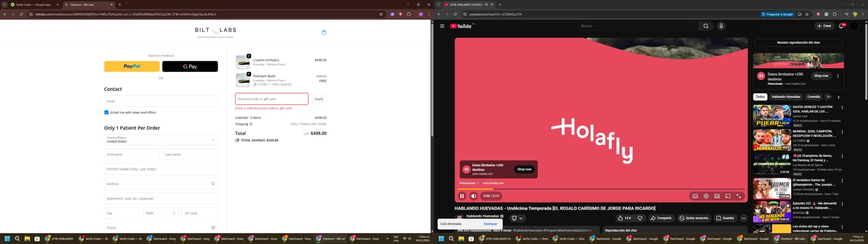This screenshot has width=868, height=244.
Task: Switch to Verify Codes SimplyCodes browser tab
Action: 34,5
